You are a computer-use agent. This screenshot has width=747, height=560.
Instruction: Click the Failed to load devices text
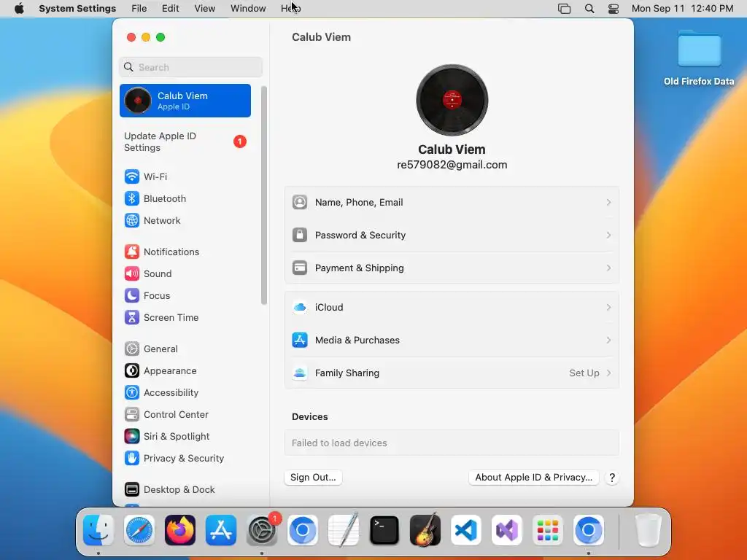click(x=339, y=443)
